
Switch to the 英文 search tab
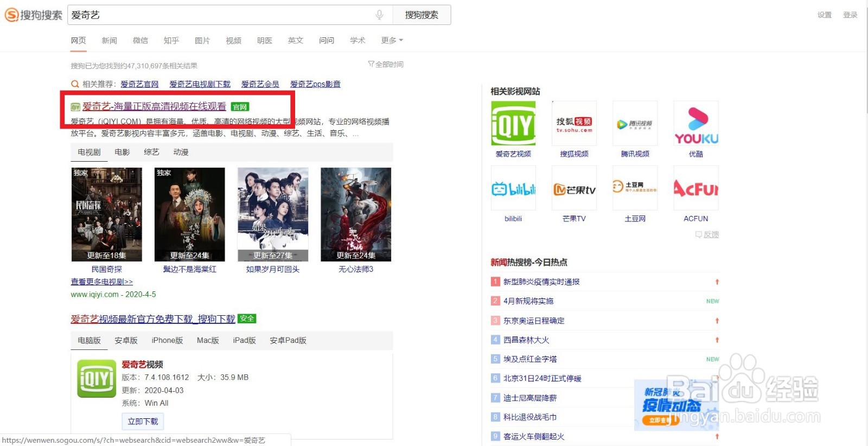pyautogui.click(x=295, y=40)
